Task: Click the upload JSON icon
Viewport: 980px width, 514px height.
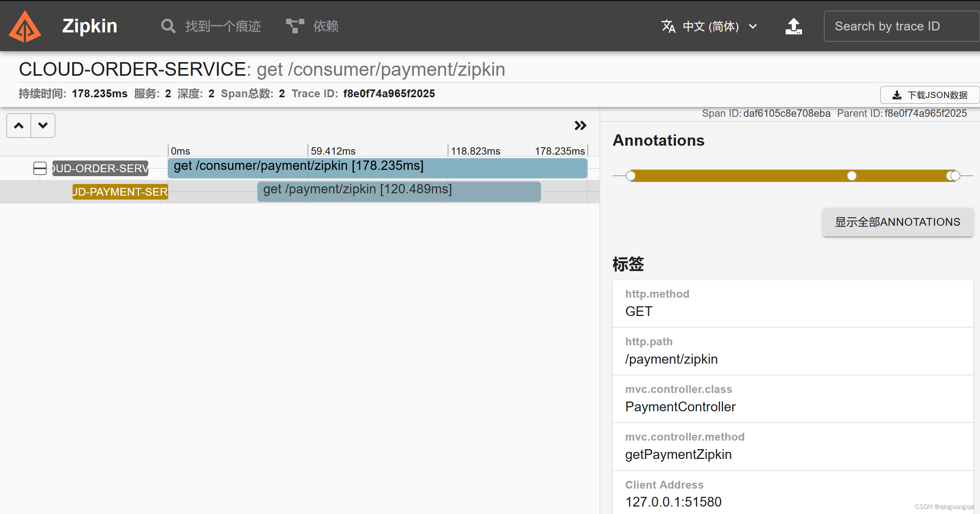Action: click(793, 26)
